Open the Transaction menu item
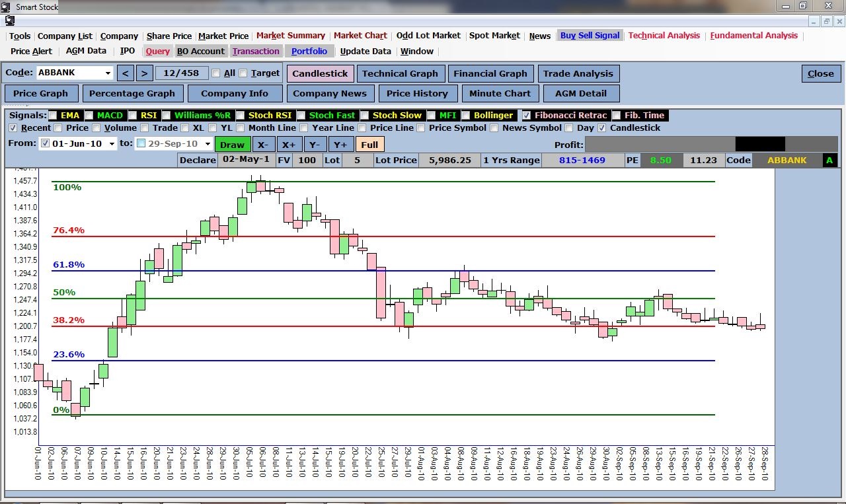The width and height of the screenshot is (846, 504). click(x=256, y=51)
